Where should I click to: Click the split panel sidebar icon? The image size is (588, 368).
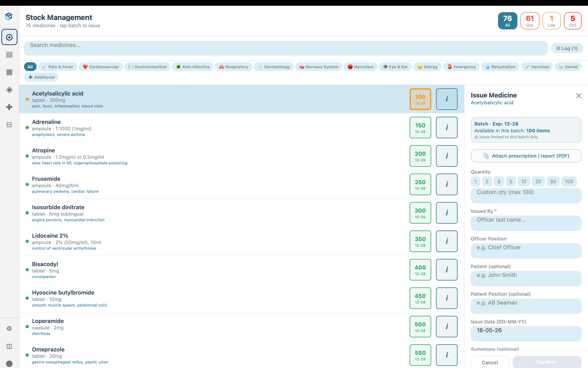pyautogui.click(x=9, y=346)
